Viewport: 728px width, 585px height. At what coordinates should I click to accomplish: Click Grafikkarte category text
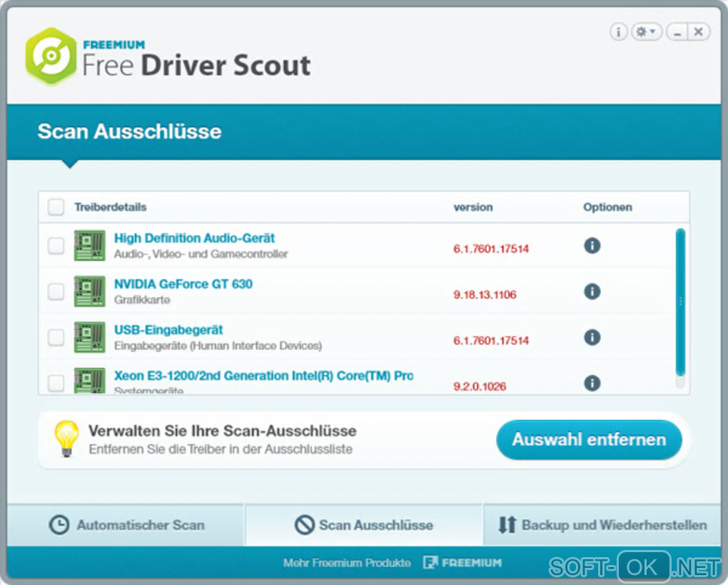(142, 300)
